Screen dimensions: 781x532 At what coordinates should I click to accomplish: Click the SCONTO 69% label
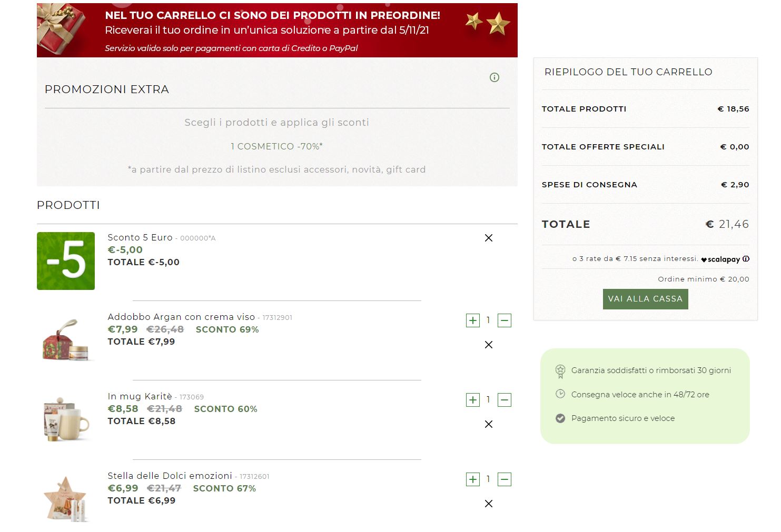click(x=228, y=329)
